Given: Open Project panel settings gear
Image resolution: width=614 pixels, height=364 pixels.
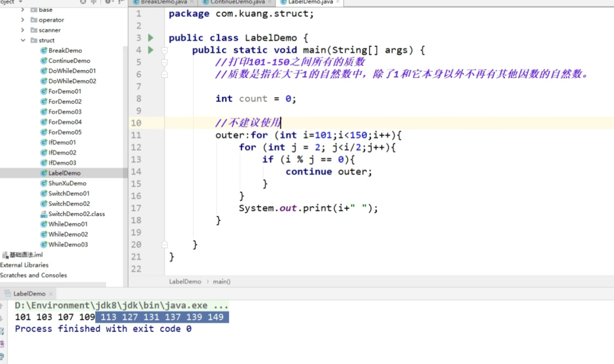Looking at the screenshot, I should coord(108,2).
